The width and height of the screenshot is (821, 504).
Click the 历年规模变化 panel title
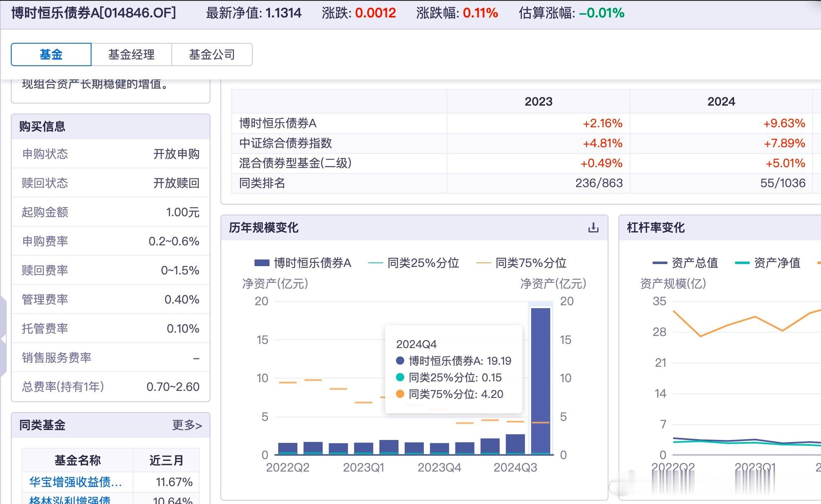(x=264, y=227)
